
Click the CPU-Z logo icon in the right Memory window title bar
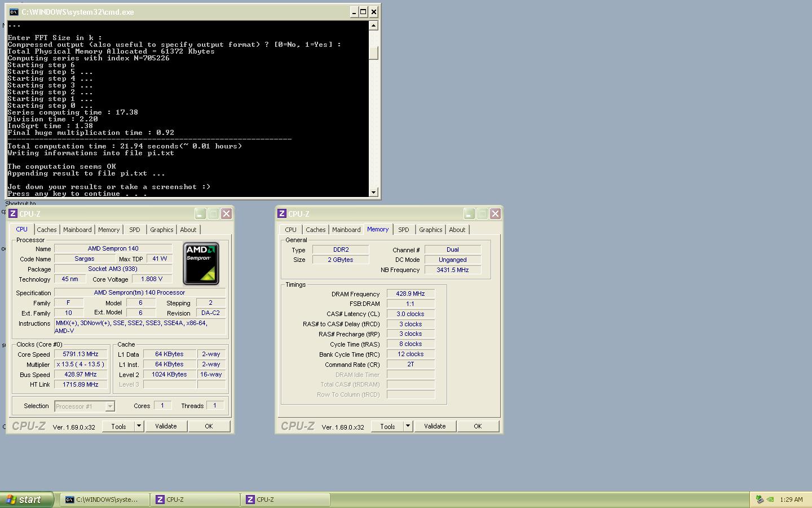pyautogui.click(x=282, y=213)
